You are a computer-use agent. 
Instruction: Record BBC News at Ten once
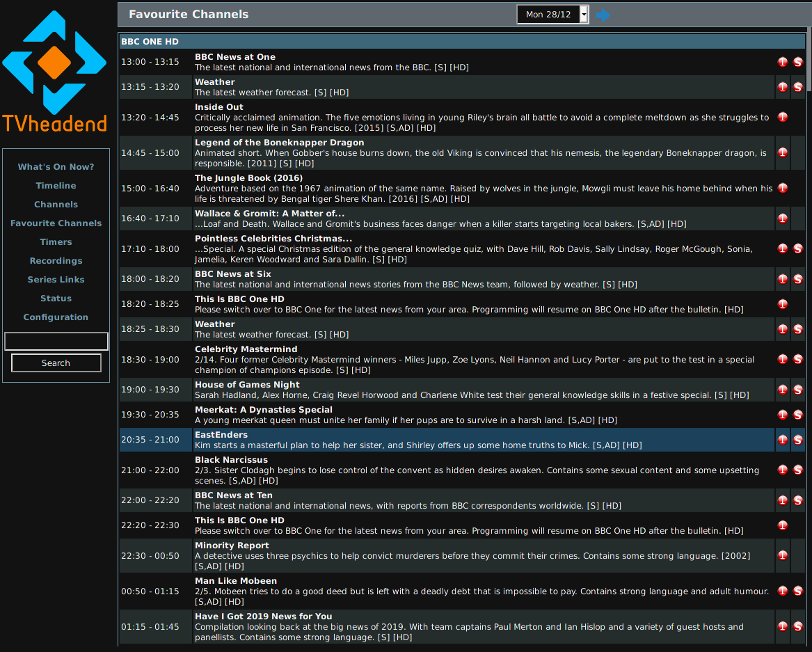(x=783, y=500)
